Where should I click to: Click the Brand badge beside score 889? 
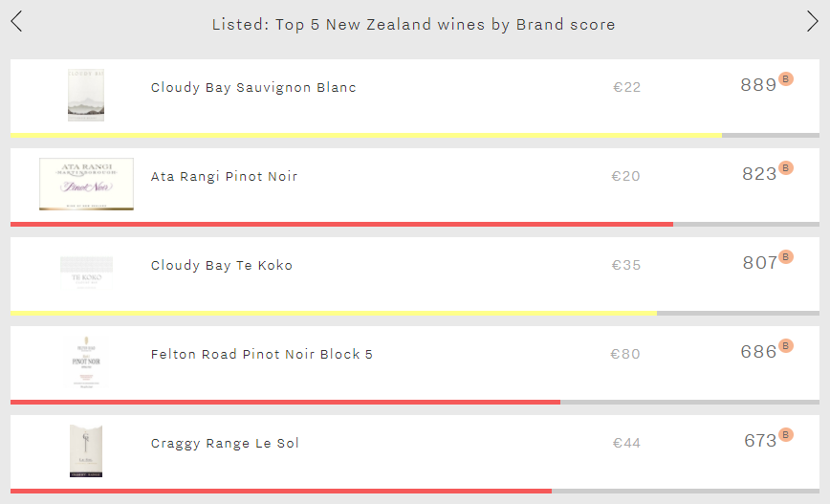coord(786,78)
